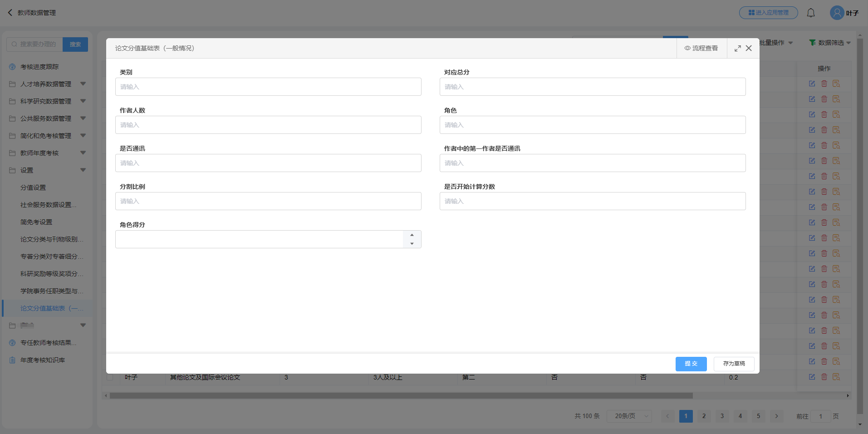Click the view detail icon in last row

click(x=836, y=377)
